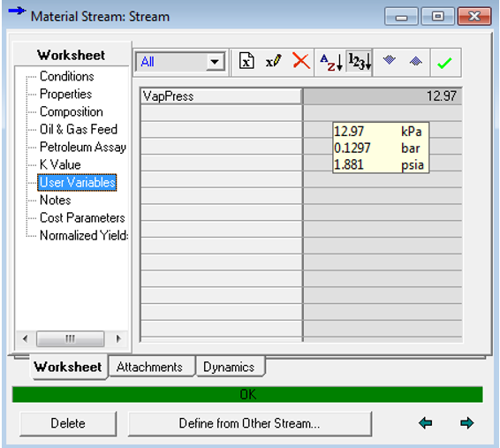Image resolution: width=500 pixels, height=448 pixels.
Task: Click the first blue diamond toolbar icon
Action: (389, 60)
